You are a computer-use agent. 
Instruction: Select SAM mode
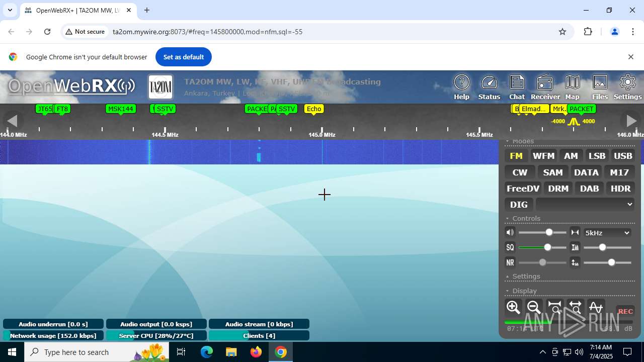click(x=553, y=172)
